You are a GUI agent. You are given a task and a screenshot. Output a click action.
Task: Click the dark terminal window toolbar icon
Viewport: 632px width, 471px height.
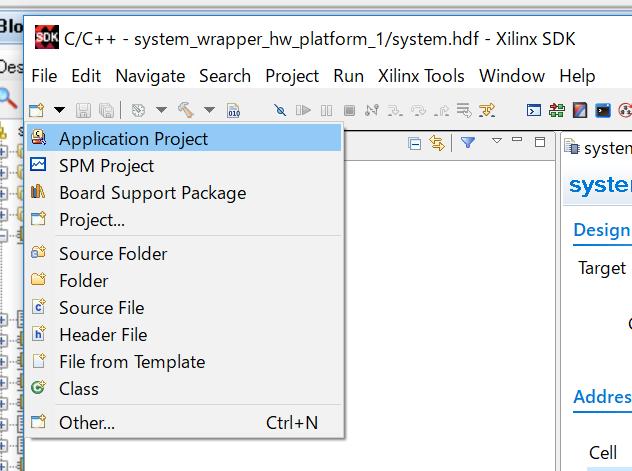tap(603, 110)
